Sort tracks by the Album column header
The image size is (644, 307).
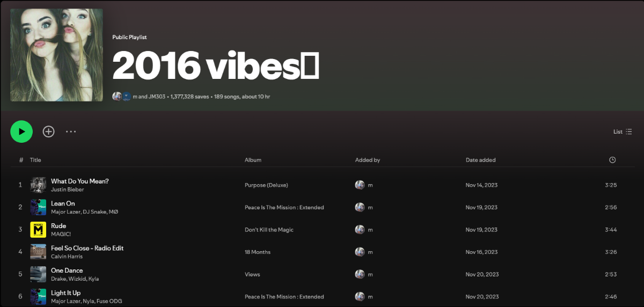pyautogui.click(x=253, y=160)
